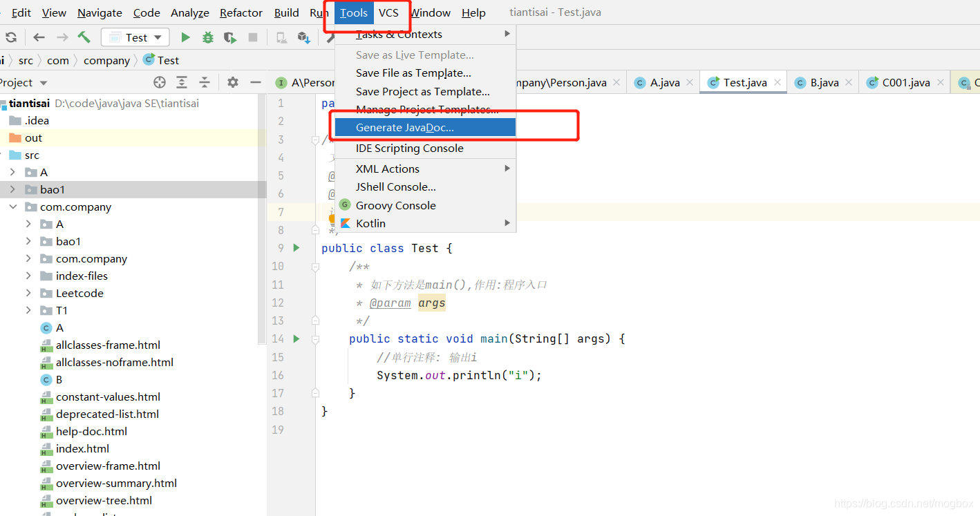Close the Person.java tab with its X
Viewport: 980px width, 516px height.
click(617, 82)
